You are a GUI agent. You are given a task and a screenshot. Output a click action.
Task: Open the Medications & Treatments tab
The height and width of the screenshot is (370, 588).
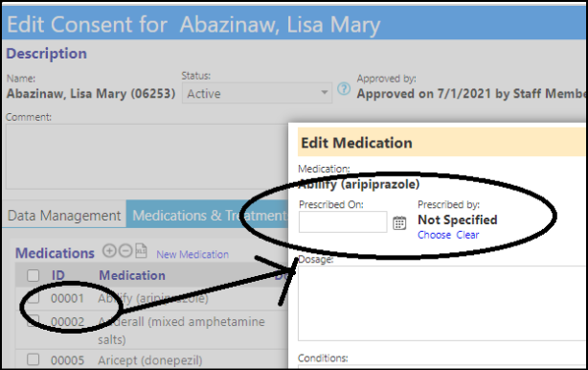coord(207,215)
